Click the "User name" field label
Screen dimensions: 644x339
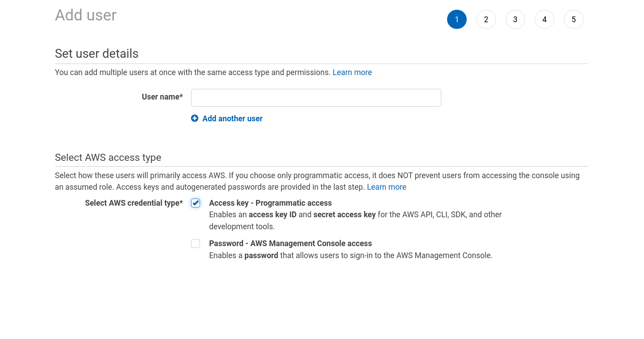(x=162, y=96)
